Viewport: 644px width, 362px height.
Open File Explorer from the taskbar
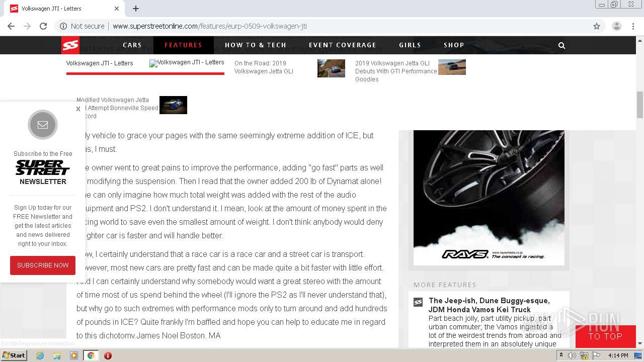tap(57, 355)
